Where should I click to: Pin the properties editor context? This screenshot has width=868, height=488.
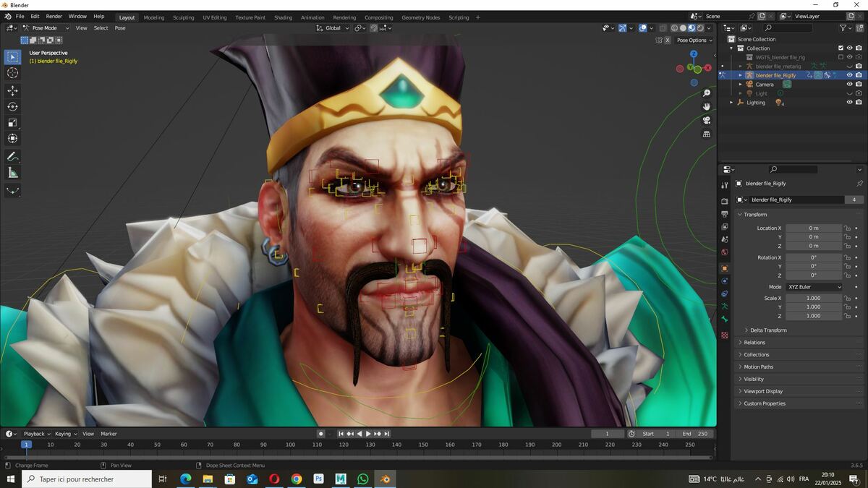(859, 184)
